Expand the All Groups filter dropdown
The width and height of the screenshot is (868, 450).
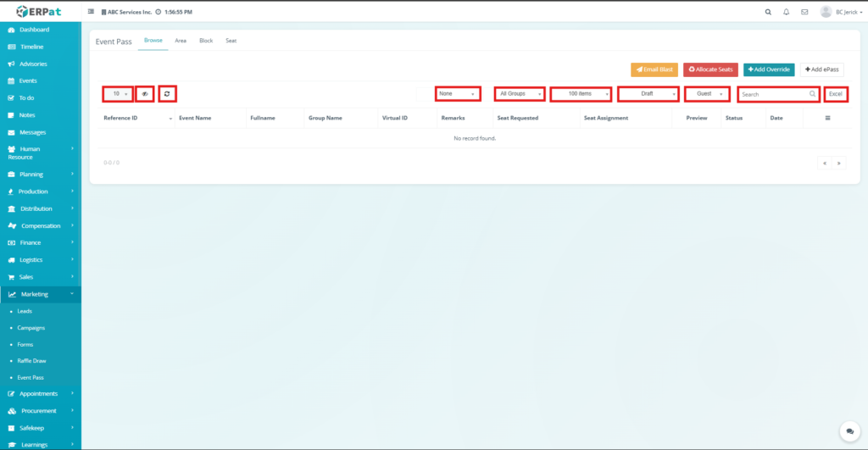pos(519,93)
